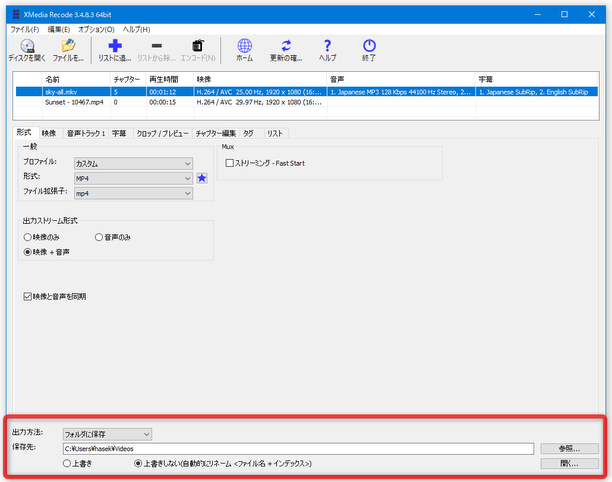Switch to the 音声トラック 1 tab

click(86, 133)
